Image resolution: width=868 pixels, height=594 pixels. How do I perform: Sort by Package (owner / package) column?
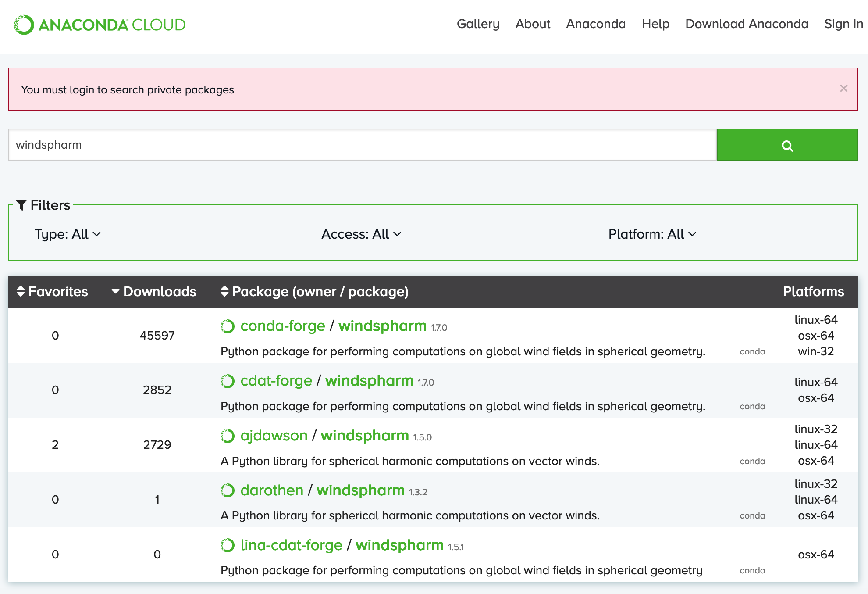314,292
